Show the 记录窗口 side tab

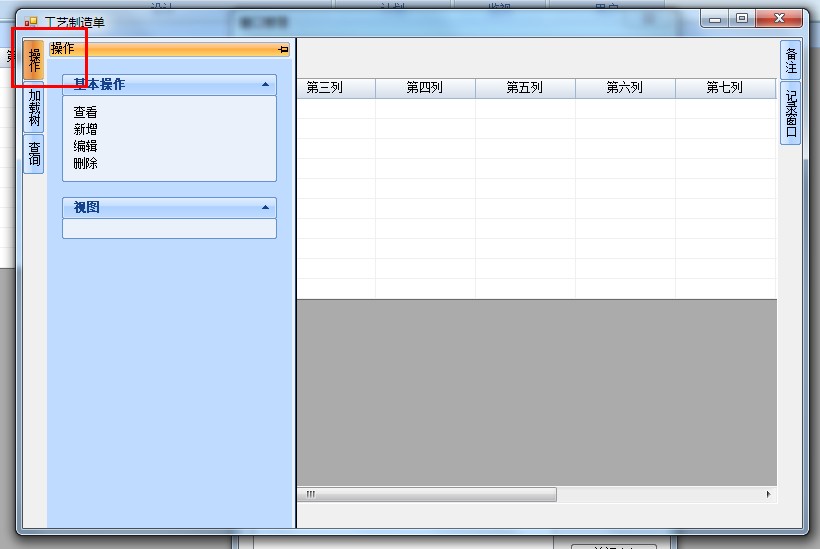coord(791,114)
